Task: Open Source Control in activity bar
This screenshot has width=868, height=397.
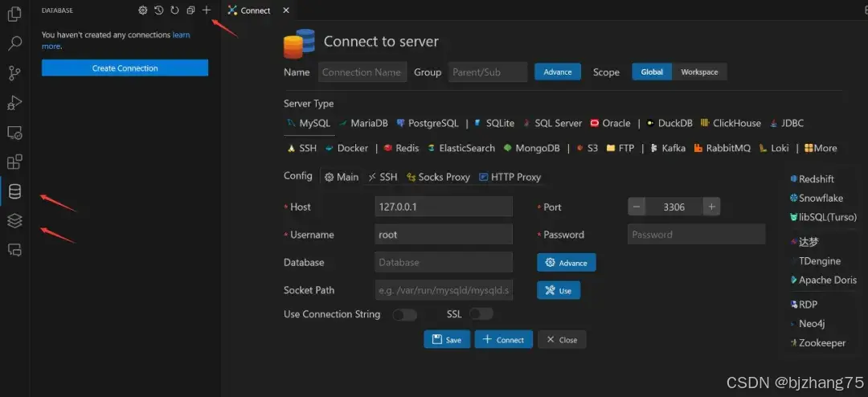Action: pyautogui.click(x=14, y=72)
